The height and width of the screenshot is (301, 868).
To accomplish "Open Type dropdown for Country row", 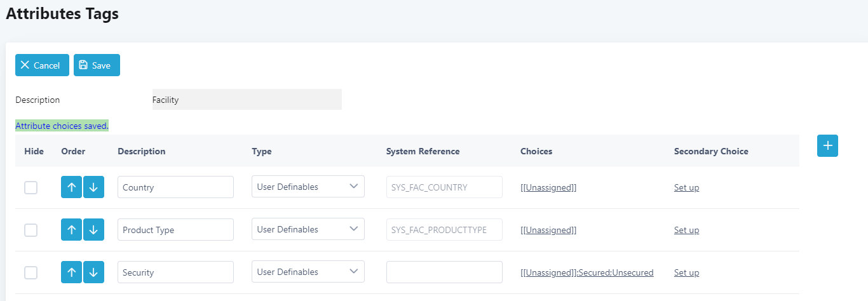I will pos(308,187).
